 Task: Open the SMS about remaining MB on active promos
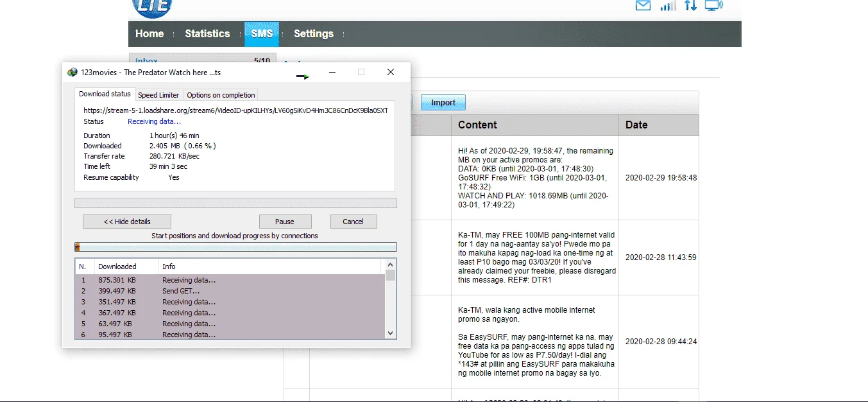pyautogui.click(x=535, y=178)
